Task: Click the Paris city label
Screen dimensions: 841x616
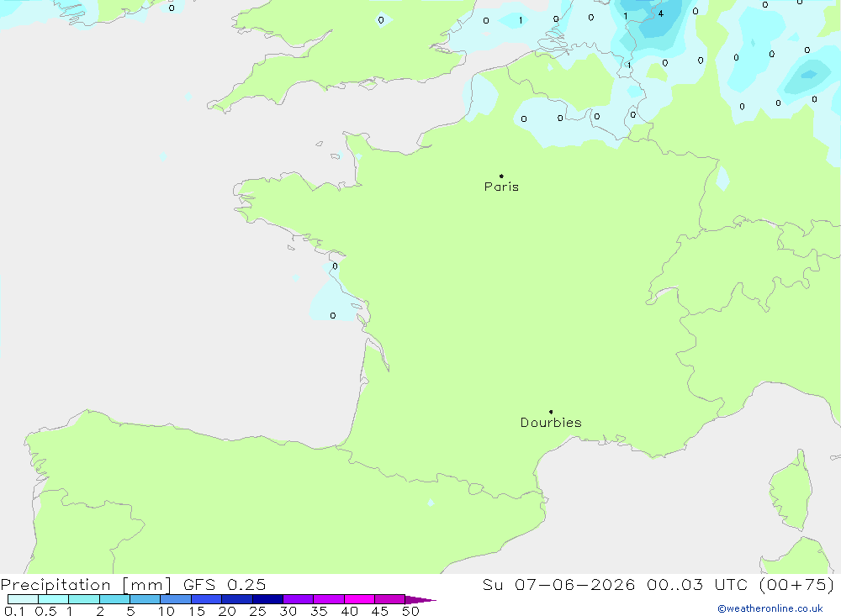Action: (x=501, y=187)
